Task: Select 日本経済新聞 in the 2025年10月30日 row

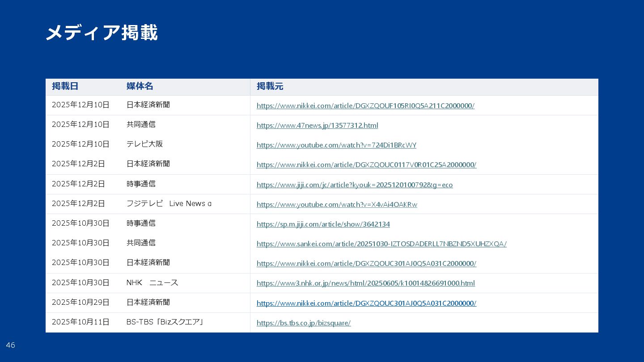Action: point(148,262)
